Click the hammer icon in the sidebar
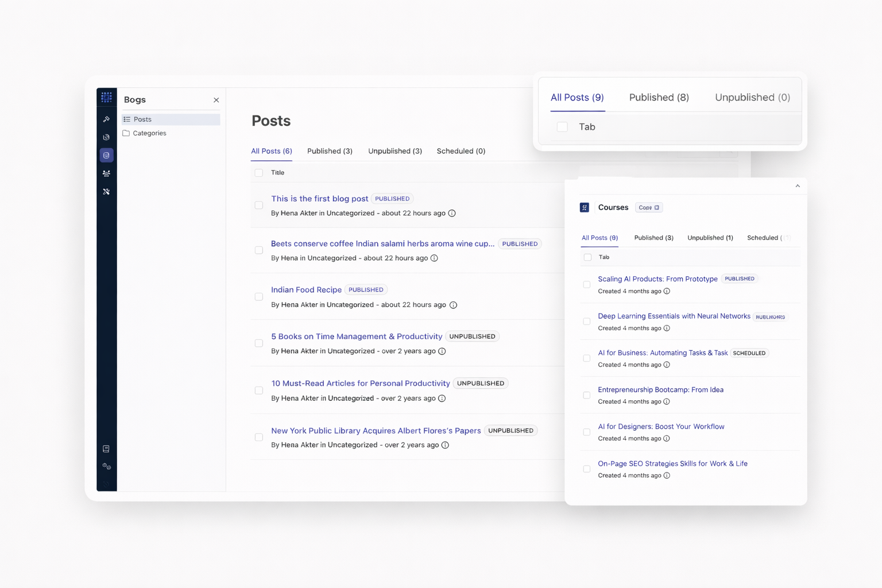Screen dimensions: 882x588 (106, 119)
